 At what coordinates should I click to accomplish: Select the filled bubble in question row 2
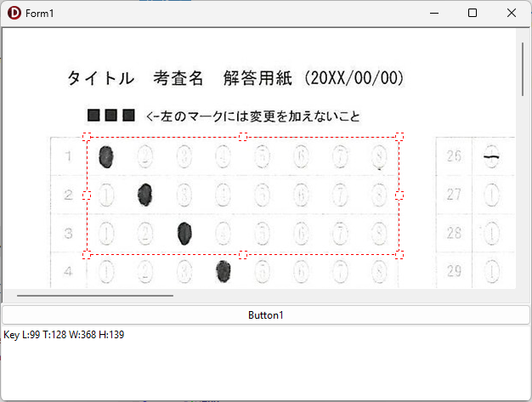point(145,195)
